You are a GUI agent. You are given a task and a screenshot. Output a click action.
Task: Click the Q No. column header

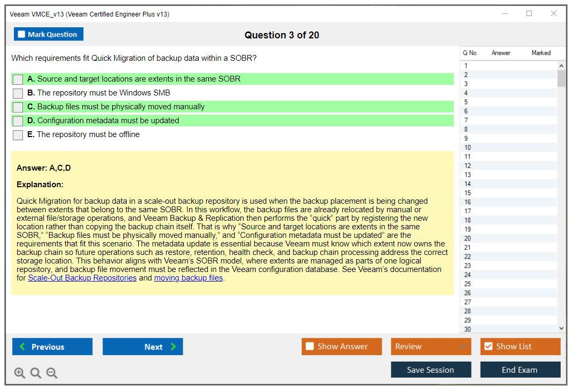pyautogui.click(x=470, y=53)
